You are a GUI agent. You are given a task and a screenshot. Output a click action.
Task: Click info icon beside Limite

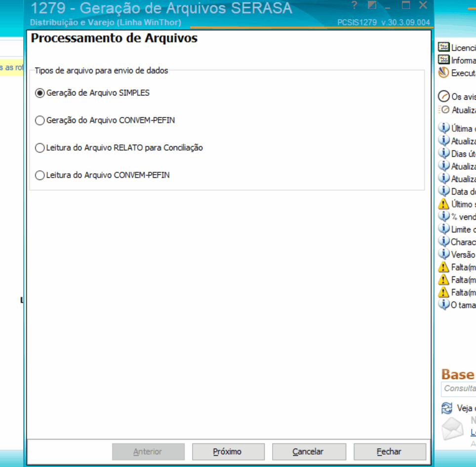click(444, 228)
